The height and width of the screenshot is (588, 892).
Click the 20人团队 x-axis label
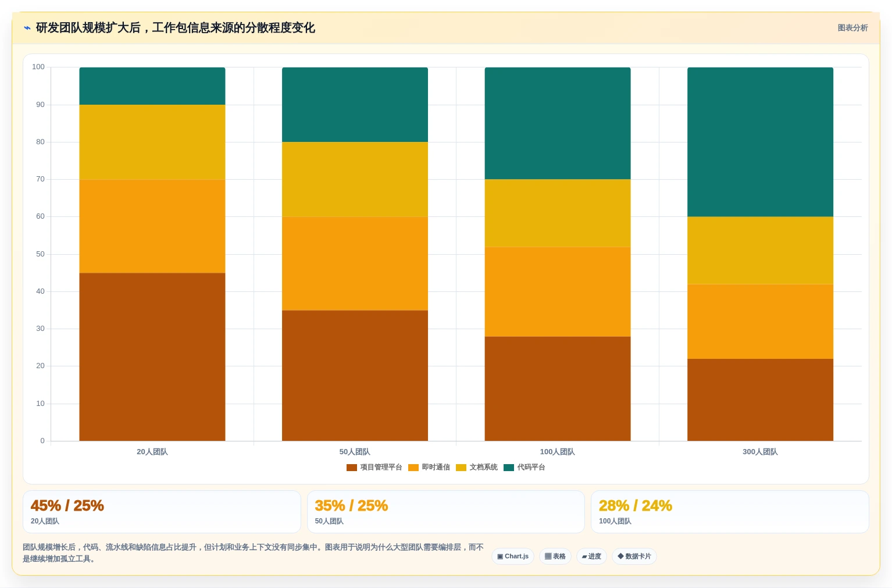(x=152, y=452)
